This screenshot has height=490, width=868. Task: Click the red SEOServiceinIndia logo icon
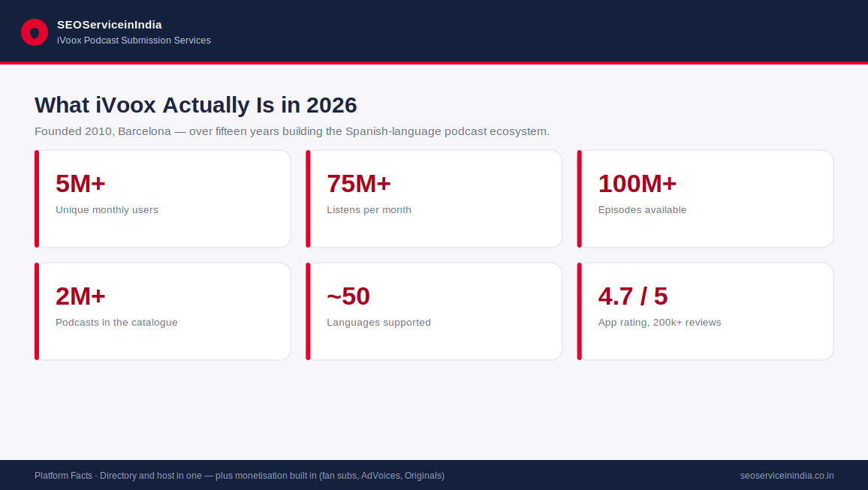35,32
